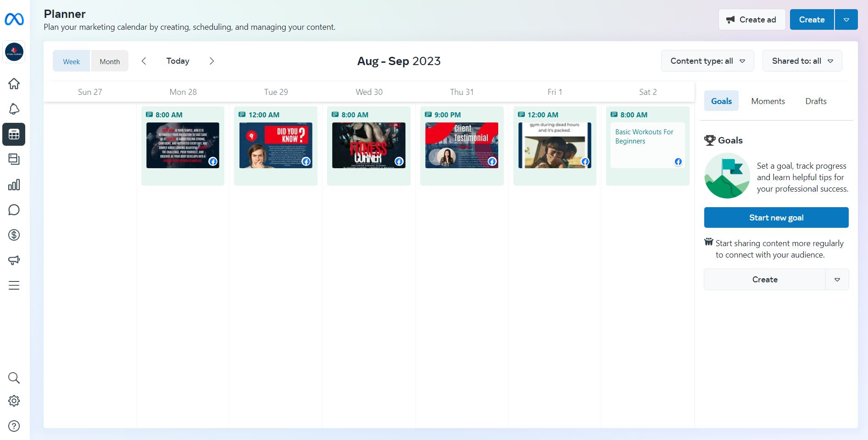The image size is (868, 440).
Task: Switch to Month view
Action: pyautogui.click(x=110, y=61)
